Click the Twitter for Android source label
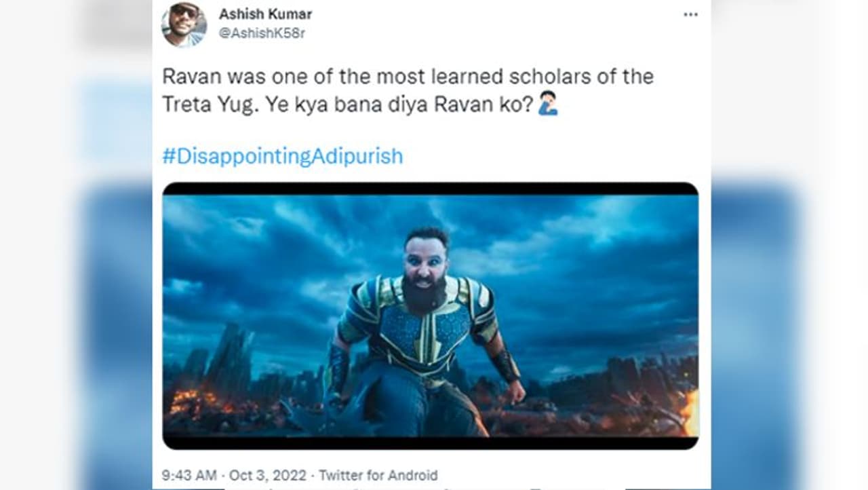868x490 pixels. [378, 475]
